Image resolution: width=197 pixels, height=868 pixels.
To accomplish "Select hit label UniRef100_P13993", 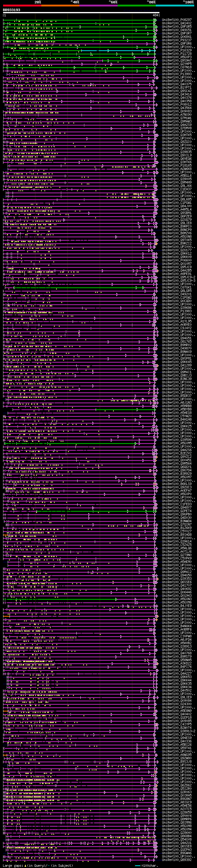I will pos(177,74).
